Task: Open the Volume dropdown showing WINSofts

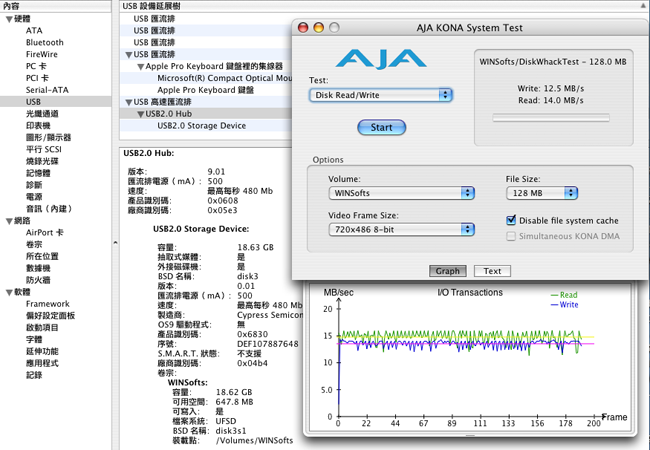Action: [x=401, y=193]
